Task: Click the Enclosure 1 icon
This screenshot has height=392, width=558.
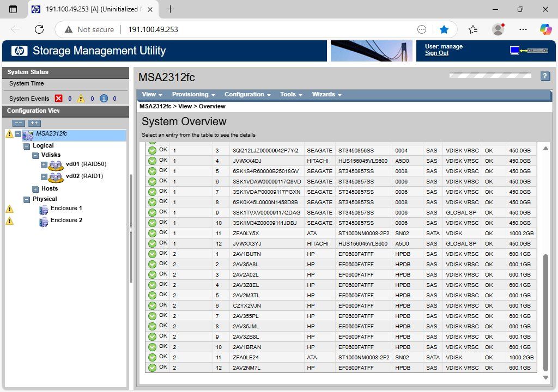Action: pos(44,210)
